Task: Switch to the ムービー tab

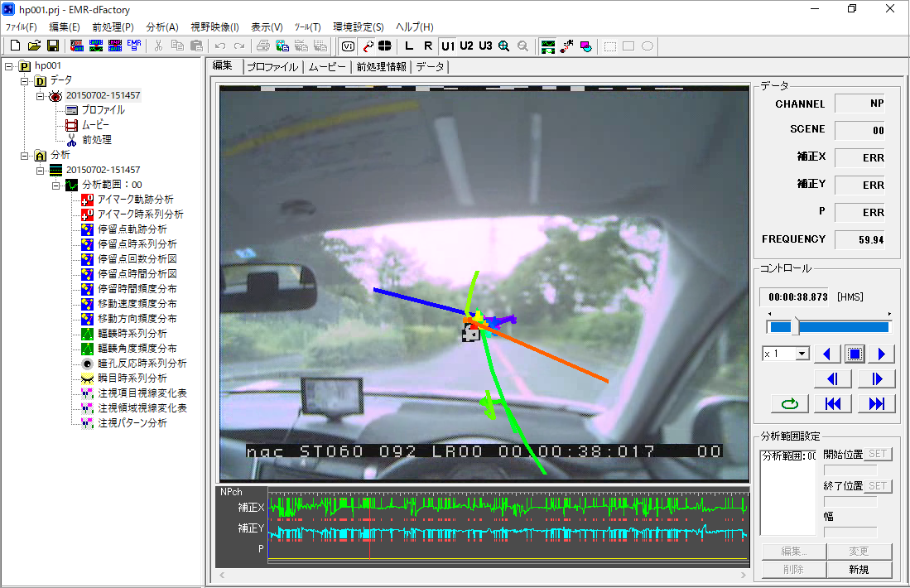Action: tap(326, 67)
